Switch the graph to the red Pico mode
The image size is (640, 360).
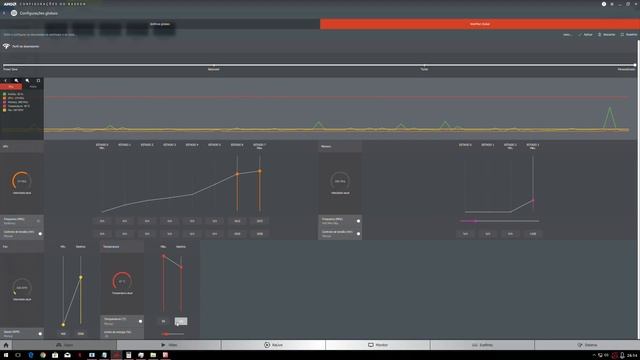tap(11, 87)
